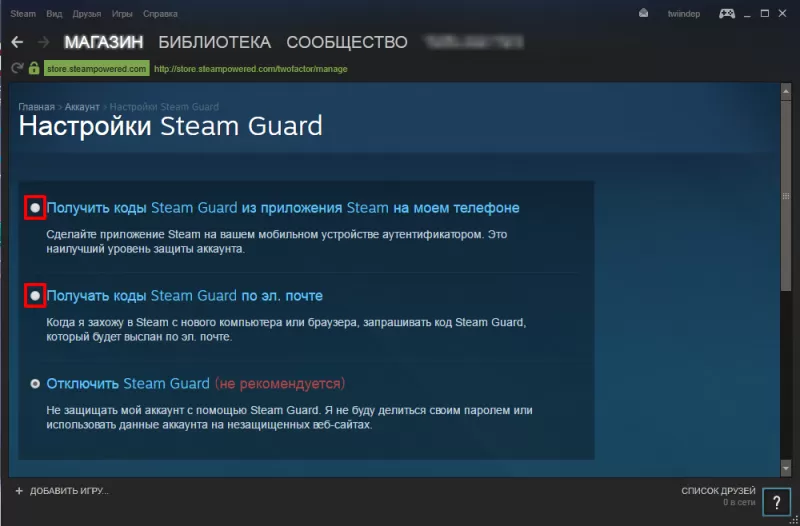Viewport: 800px width, 526px height.
Task: Go back with the left arrow
Action: click(x=17, y=42)
